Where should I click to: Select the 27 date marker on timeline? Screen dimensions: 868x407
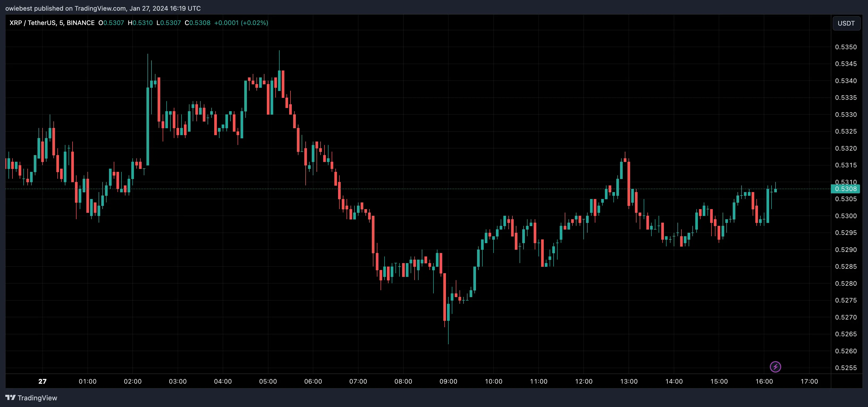click(42, 382)
